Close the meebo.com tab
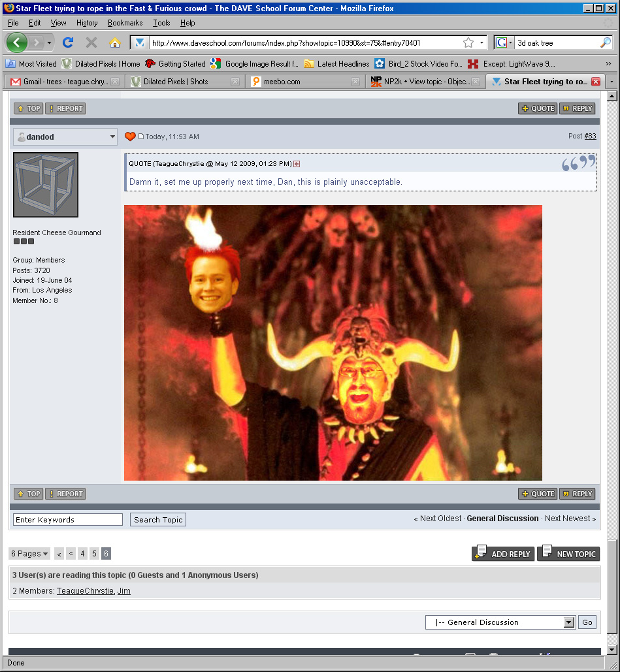 [355, 82]
